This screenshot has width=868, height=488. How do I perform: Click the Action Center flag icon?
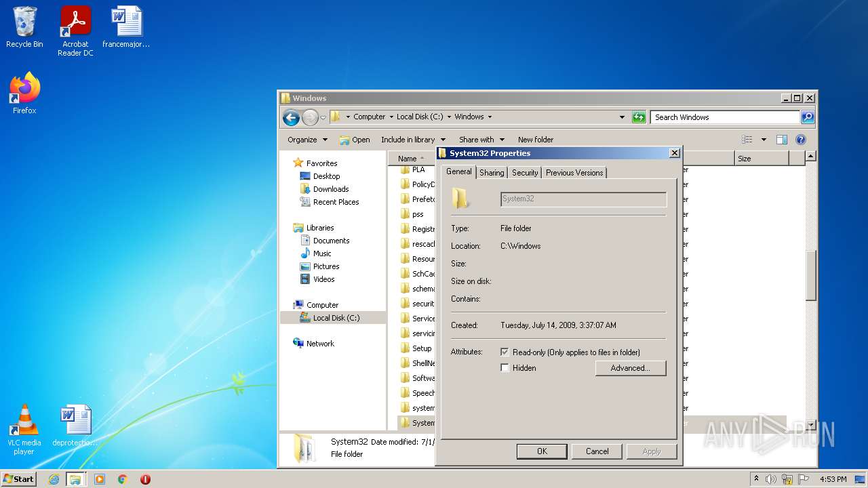[804, 479]
